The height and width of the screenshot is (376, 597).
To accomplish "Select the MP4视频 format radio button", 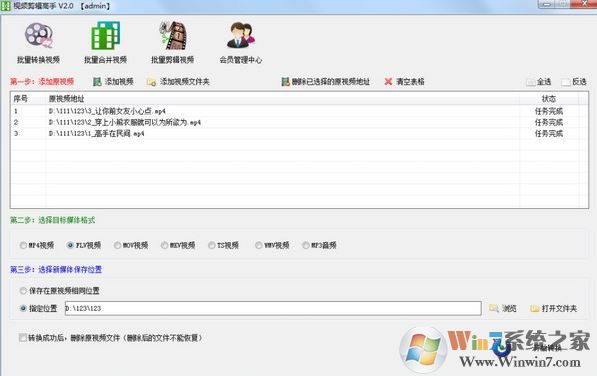I will pyautogui.click(x=23, y=245).
